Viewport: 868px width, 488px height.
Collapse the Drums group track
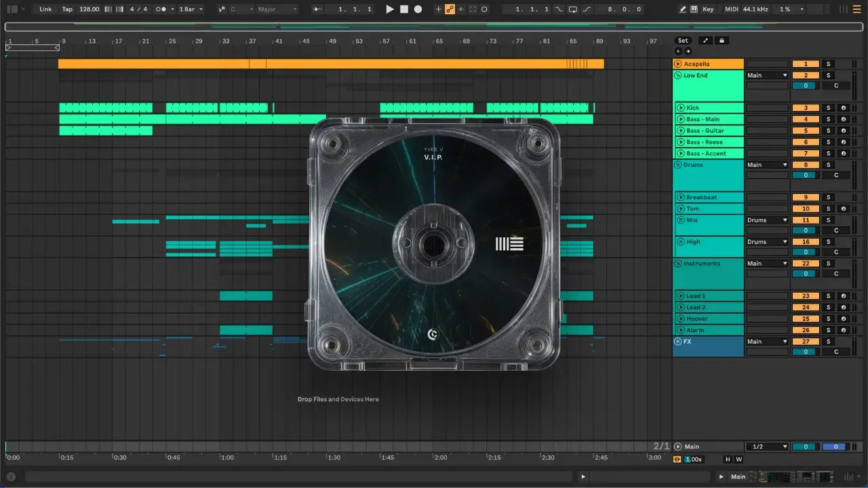[678, 165]
